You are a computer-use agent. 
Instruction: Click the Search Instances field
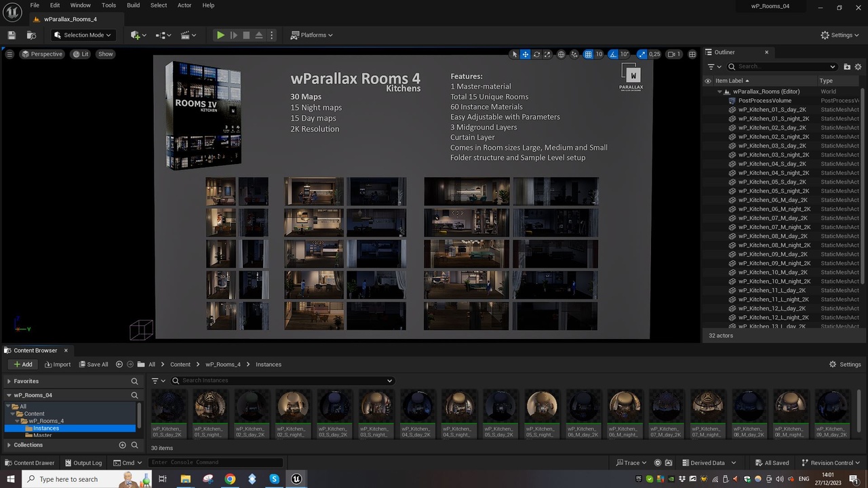282,381
